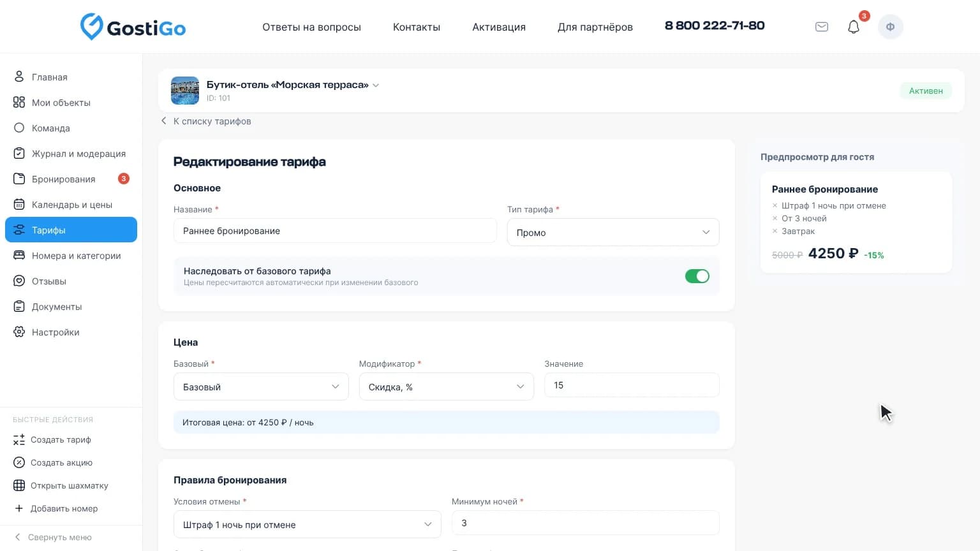The width and height of the screenshot is (980, 551).
Task: Click the preview price '4250 ₽'
Action: (833, 253)
